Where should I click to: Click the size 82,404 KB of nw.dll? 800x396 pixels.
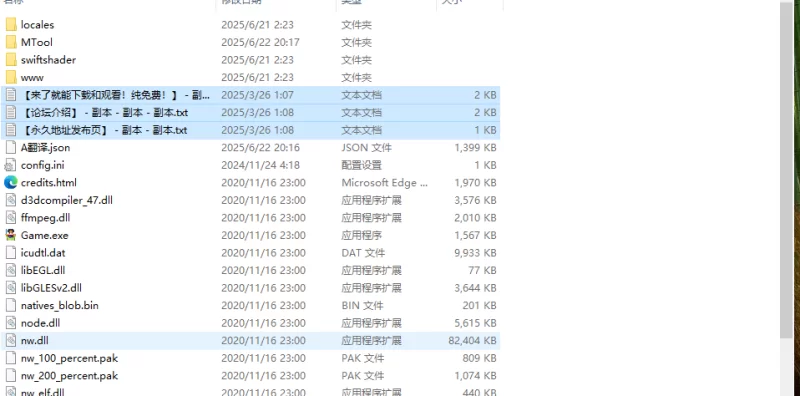click(x=472, y=340)
